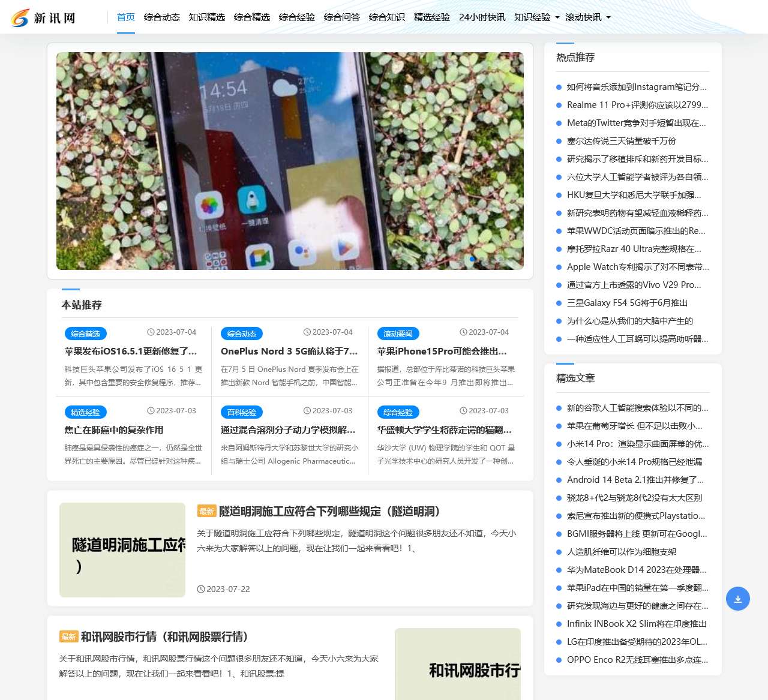Click the 和讯网股市行 article thumbnail
This screenshot has height=700, width=768.
458,664
